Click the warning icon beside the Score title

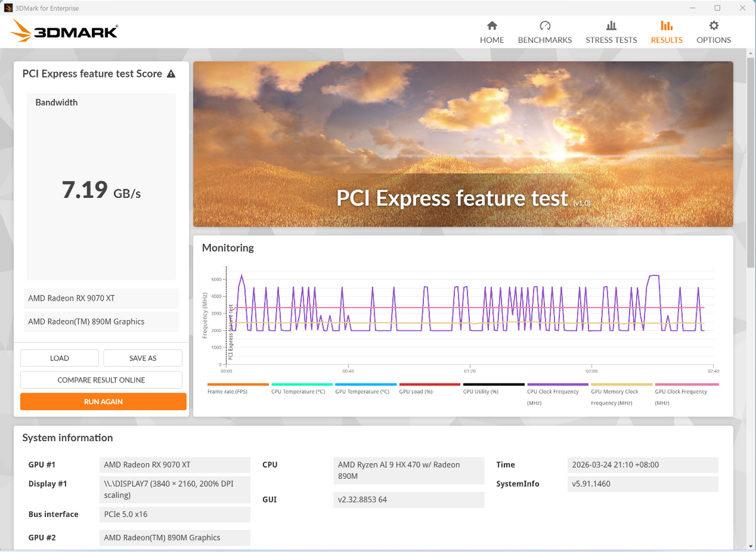pos(171,74)
